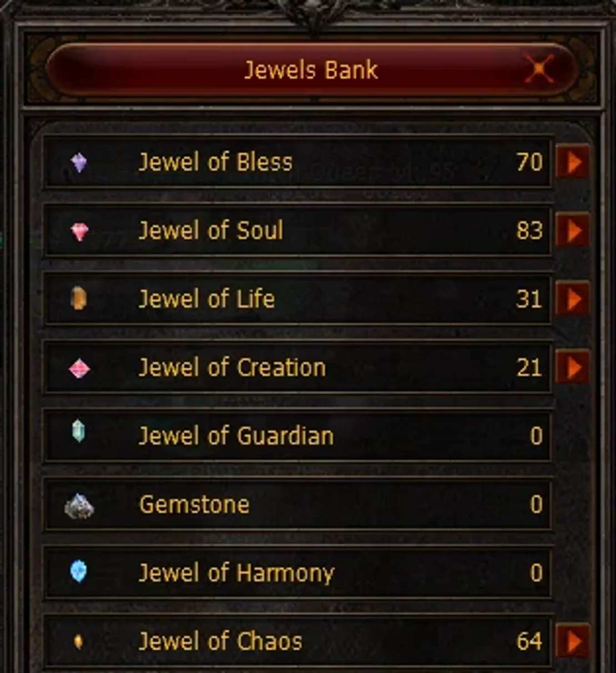Click the gray Gemstone rock icon

pos(79,506)
